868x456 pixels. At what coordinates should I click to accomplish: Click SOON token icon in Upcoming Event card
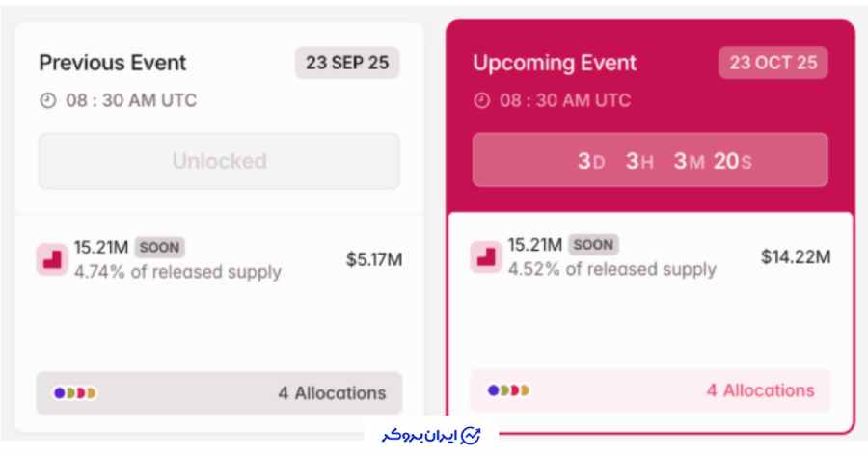485,256
